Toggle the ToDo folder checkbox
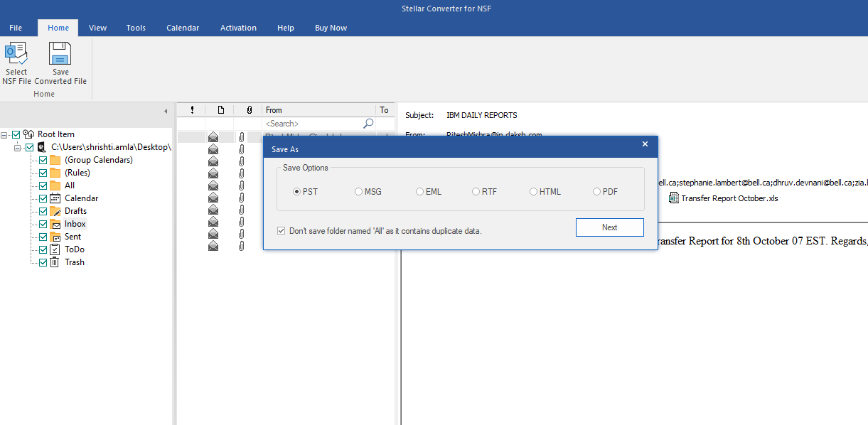 (x=43, y=249)
